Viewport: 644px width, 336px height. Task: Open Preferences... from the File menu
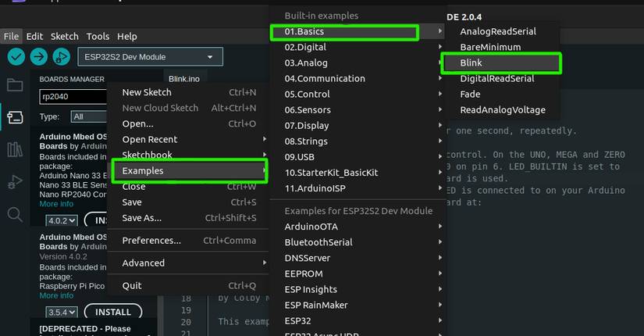click(x=189, y=240)
